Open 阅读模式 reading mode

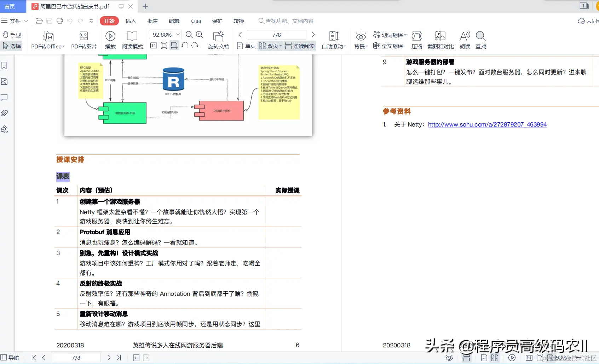[x=132, y=40]
